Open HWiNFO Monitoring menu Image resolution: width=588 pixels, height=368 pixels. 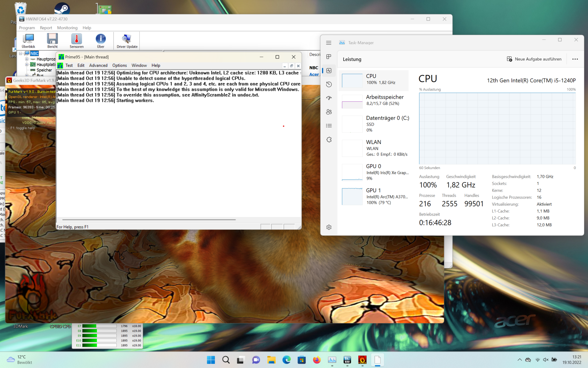(67, 28)
